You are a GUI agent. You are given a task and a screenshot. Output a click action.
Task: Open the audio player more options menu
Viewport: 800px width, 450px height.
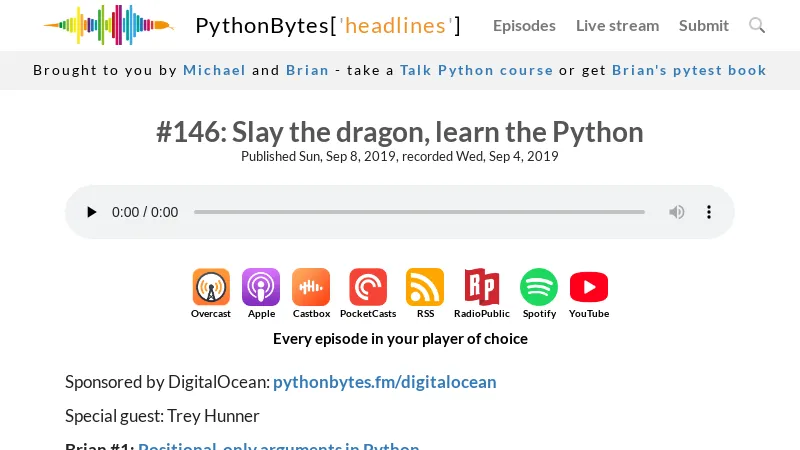[x=709, y=212]
